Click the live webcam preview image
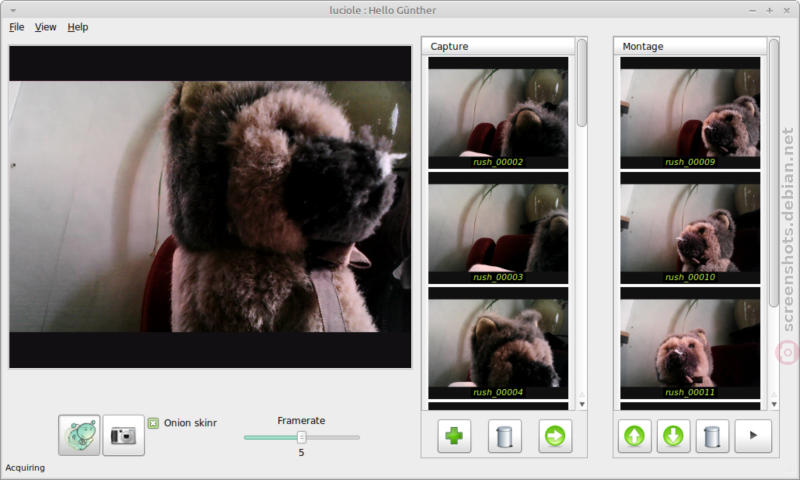Viewport: 800px width, 480px height. pos(210,207)
